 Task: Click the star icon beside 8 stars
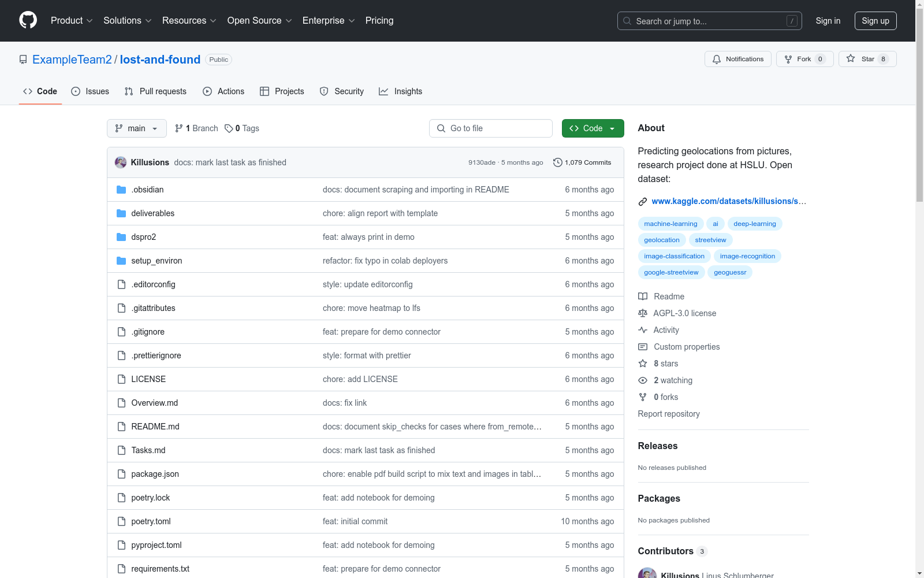click(x=643, y=364)
